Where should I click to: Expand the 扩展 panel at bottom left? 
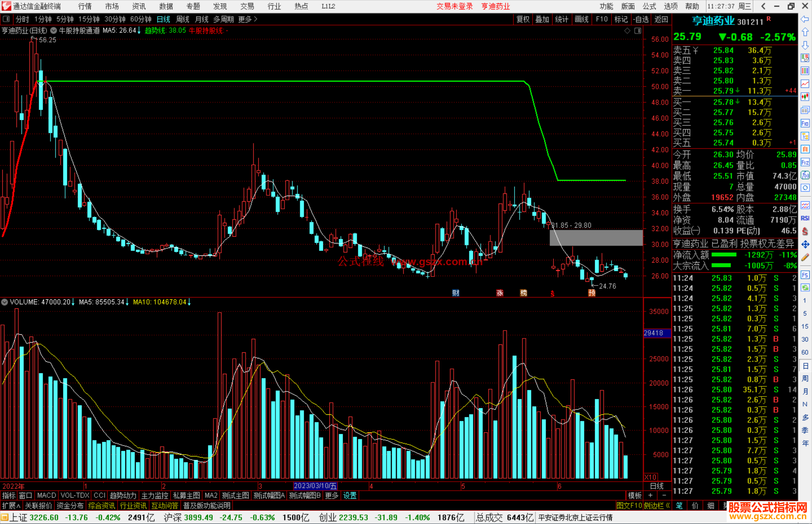(11, 506)
